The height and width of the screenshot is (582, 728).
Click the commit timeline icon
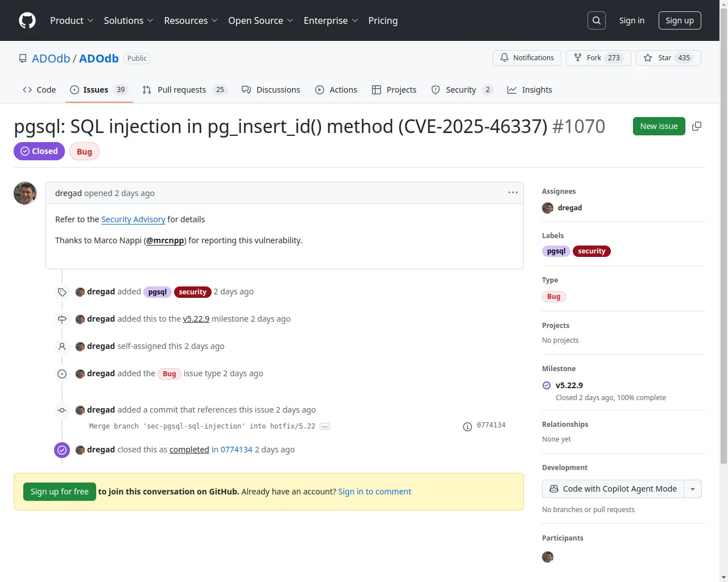(x=62, y=410)
